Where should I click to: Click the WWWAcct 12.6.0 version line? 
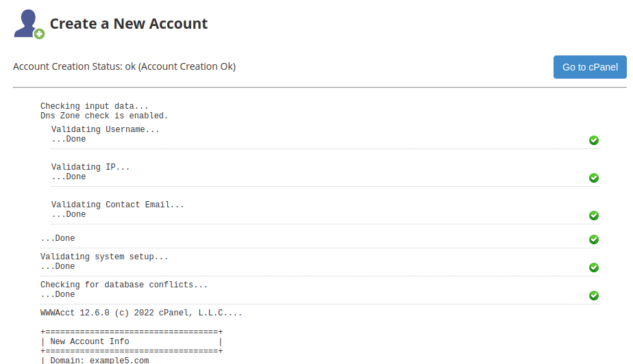click(x=140, y=313)
